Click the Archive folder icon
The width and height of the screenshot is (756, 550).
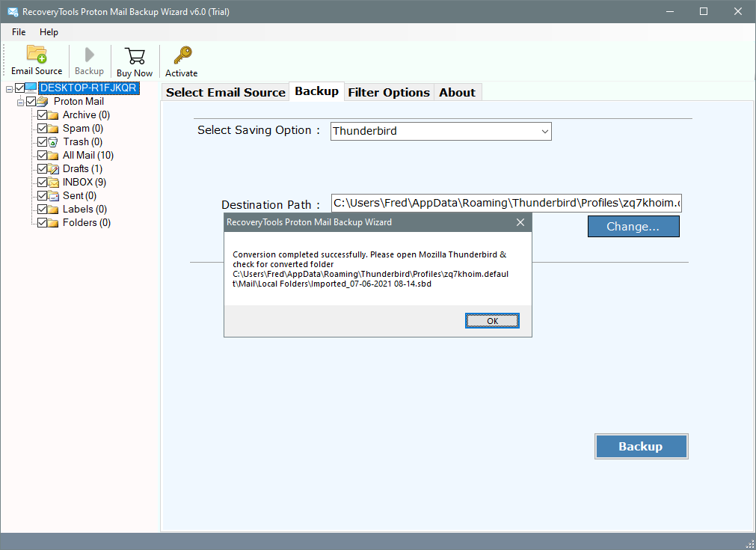coord(53,115)
